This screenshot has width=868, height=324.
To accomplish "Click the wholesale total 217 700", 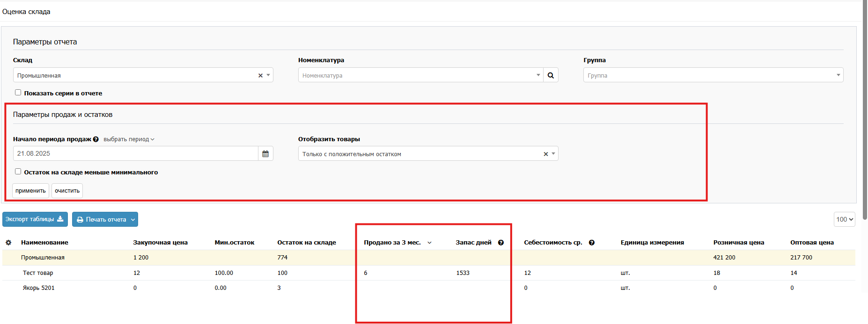I will [801, 258].
